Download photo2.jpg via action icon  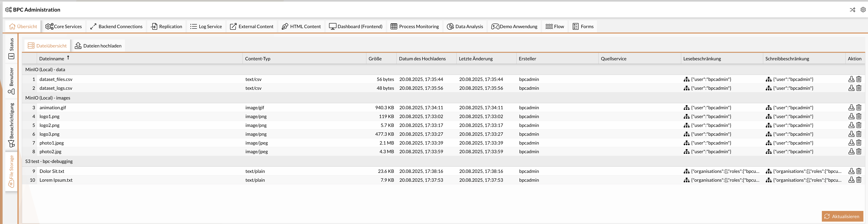[851, 152]
